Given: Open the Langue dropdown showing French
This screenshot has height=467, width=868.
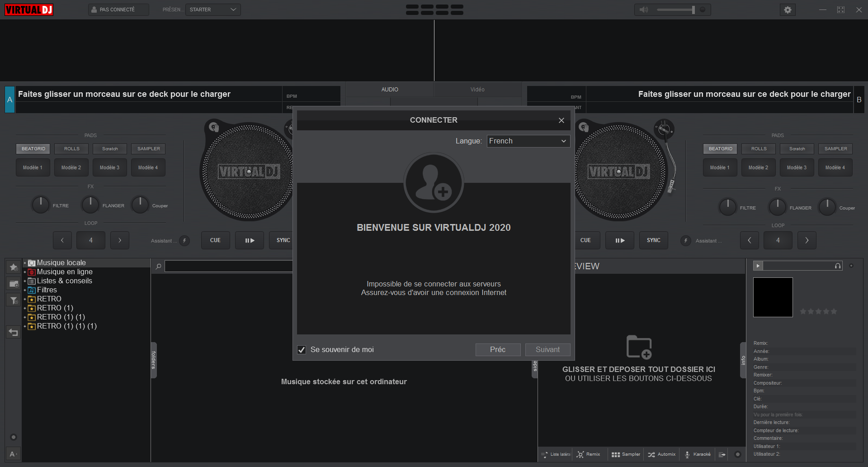Looking at the screenshot, I should [x=528, y=141].
